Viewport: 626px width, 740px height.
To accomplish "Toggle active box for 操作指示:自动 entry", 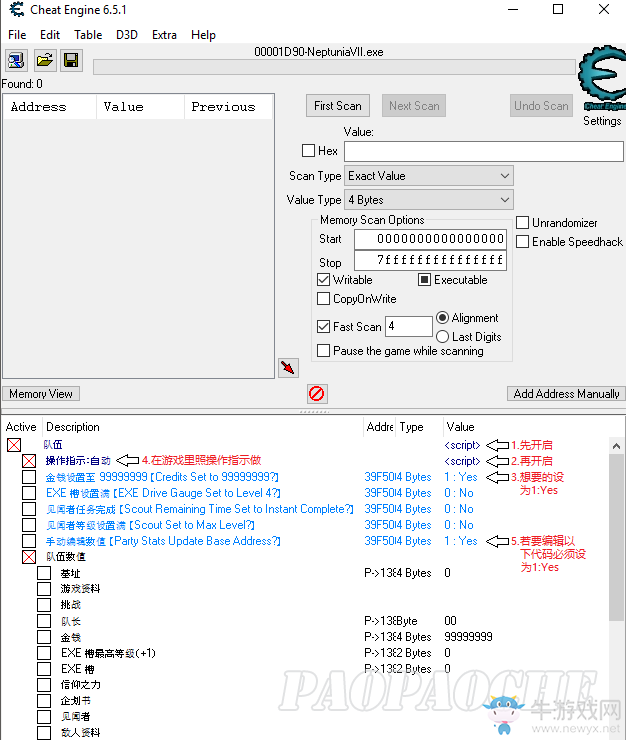I will (x=29, y=461).
